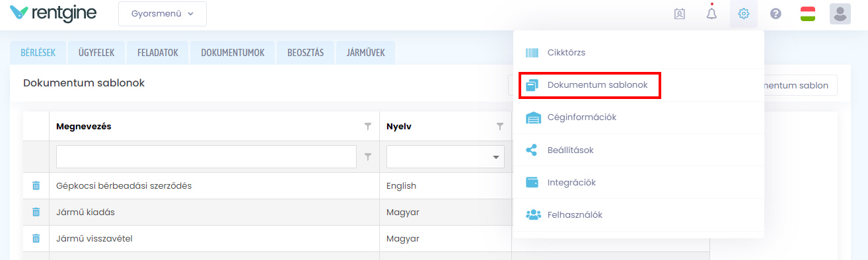Screen dimensions: 868x260
Task: Select the English language cell
Action: coord(445,185)
